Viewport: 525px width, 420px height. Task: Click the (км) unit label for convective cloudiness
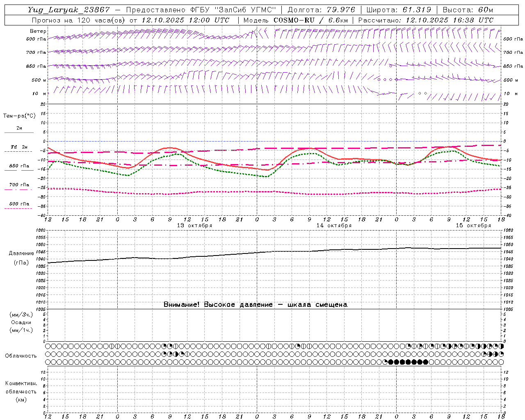[x=21, y=399]
